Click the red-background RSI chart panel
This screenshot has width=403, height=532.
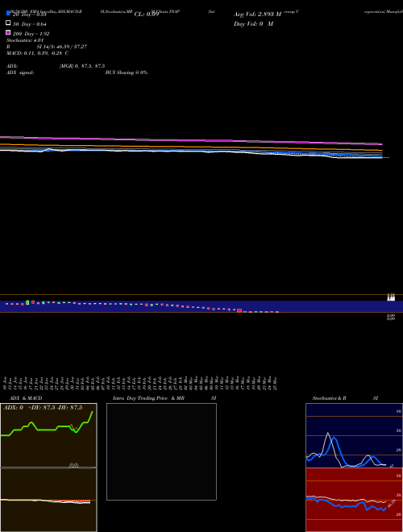tap(354, 500)
